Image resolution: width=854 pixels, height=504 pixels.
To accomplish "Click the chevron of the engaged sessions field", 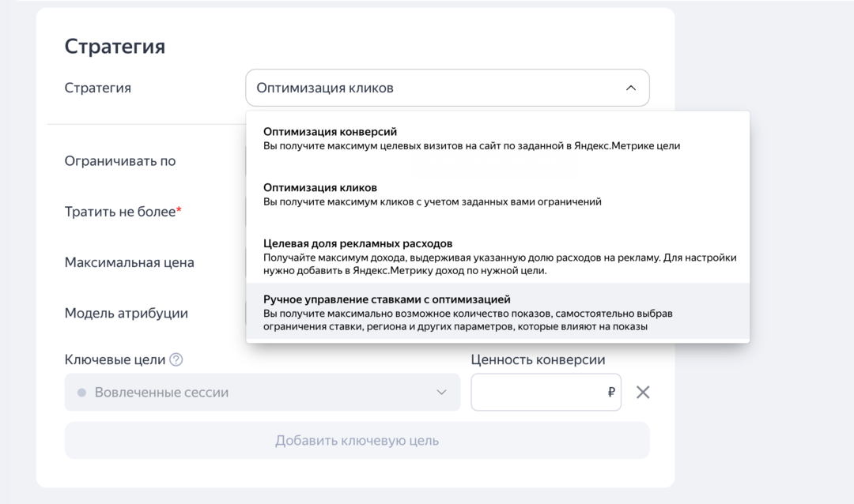I will 443,392.
